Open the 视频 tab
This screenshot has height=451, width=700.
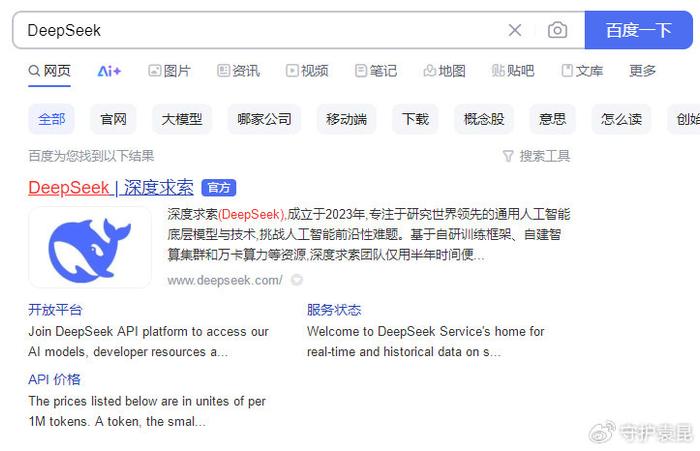pyautogui.click(x=307, y=71)
